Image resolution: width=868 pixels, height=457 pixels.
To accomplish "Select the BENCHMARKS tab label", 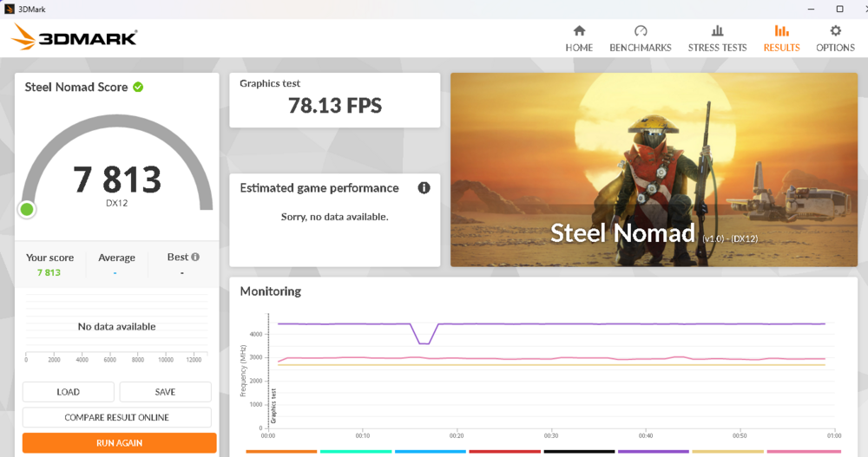I will tap(641, 48).
